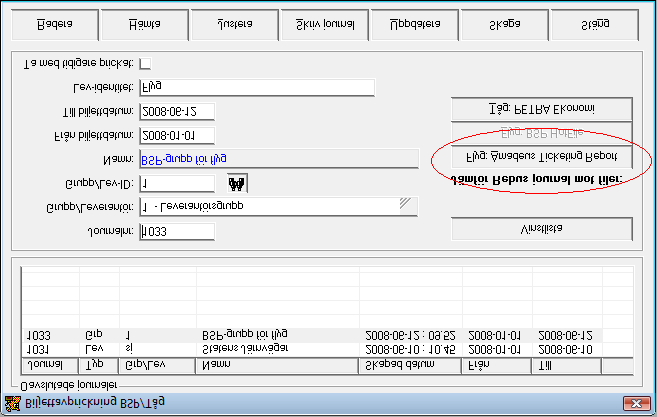Close the Biljettavprickning BSP/Tåg window
This screenshot has width=657, height=417.
pos(636,404)
